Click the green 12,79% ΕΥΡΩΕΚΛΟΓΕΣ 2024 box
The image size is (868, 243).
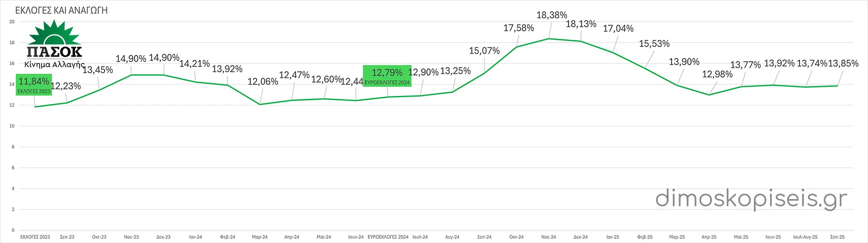(387, 76)
